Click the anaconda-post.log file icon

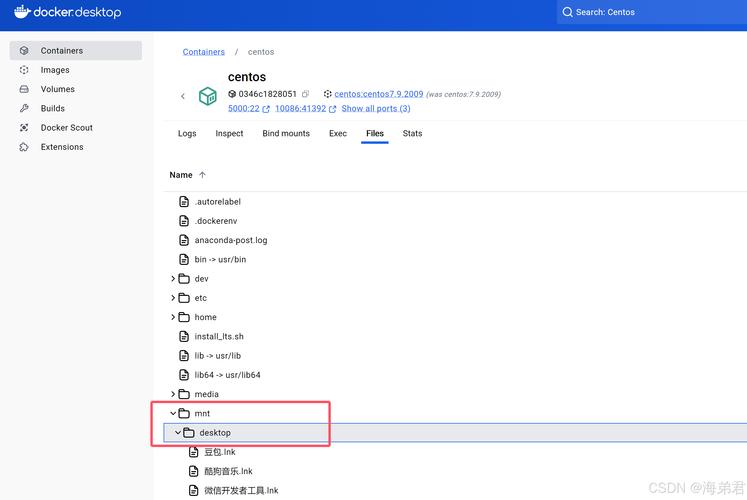click(x=184, y=240)
